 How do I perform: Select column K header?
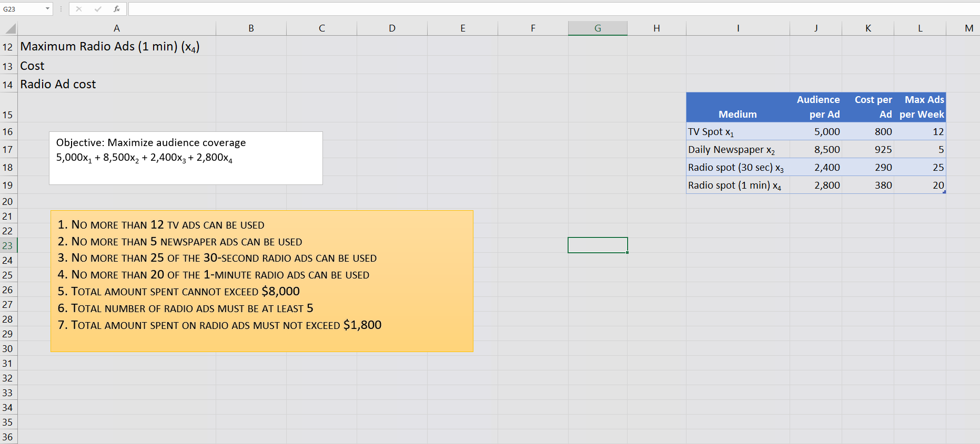click(868, 28)
